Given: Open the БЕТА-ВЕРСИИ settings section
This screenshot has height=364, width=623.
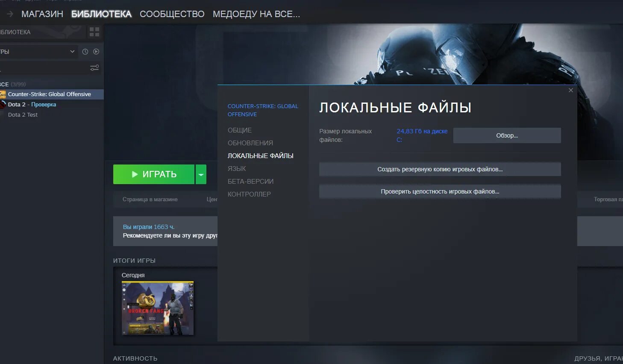Looking at the screenshot, I should pos(251,182).
